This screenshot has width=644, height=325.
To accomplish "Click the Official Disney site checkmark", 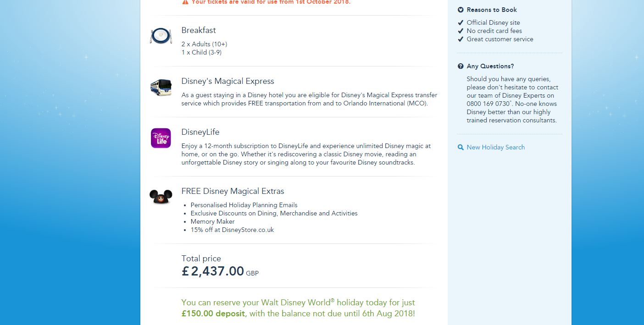I will [x=461, y=22].
